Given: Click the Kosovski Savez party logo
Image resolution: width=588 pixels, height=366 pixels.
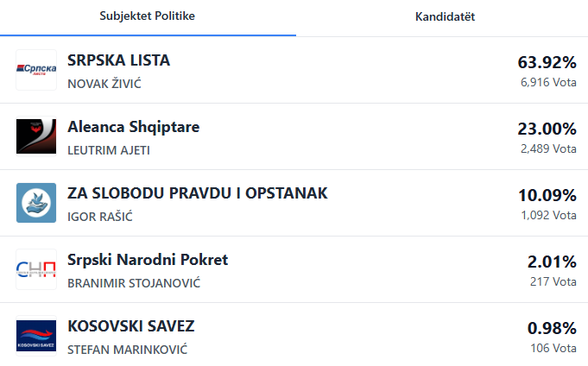Looking at the screenshot, I should coord(36,336).
